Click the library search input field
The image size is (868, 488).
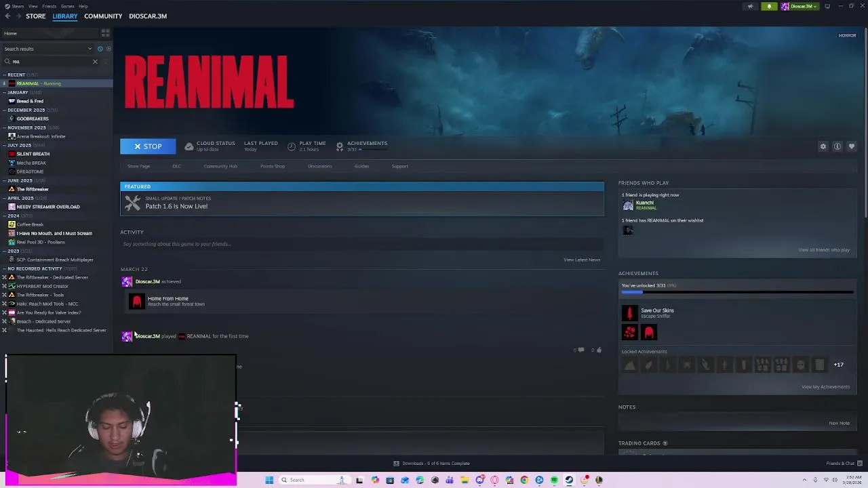coord(49,62)
